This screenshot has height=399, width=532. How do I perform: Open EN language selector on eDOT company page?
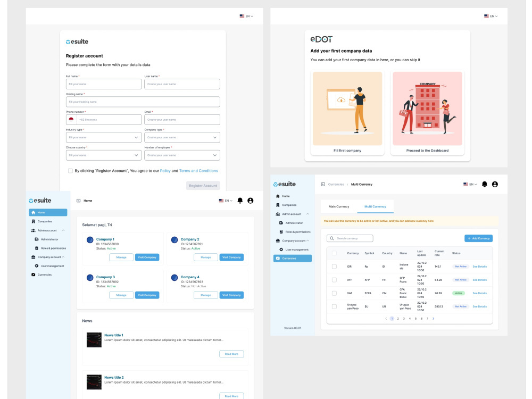pyautogui.click(x=491, y=16)
